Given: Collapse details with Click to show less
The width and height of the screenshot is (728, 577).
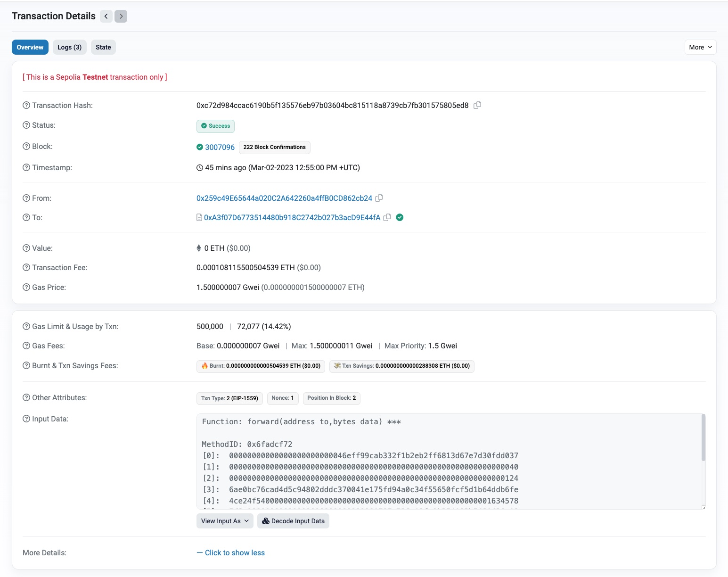Looking at the screenshot, I should [231, 552].
